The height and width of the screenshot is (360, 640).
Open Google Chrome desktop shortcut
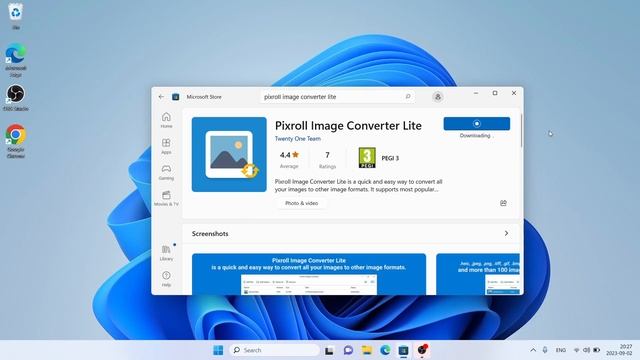[16, 140]
